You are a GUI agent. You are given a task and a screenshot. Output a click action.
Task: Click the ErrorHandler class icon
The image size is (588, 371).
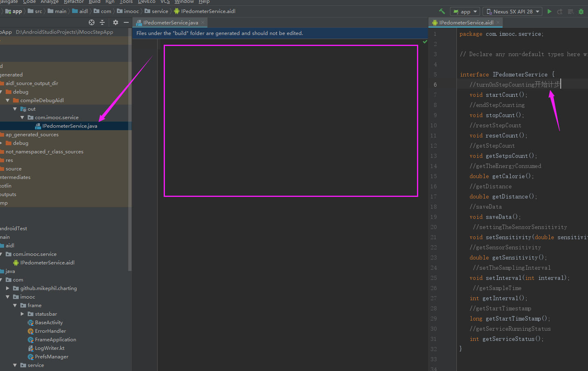[31, 331]
